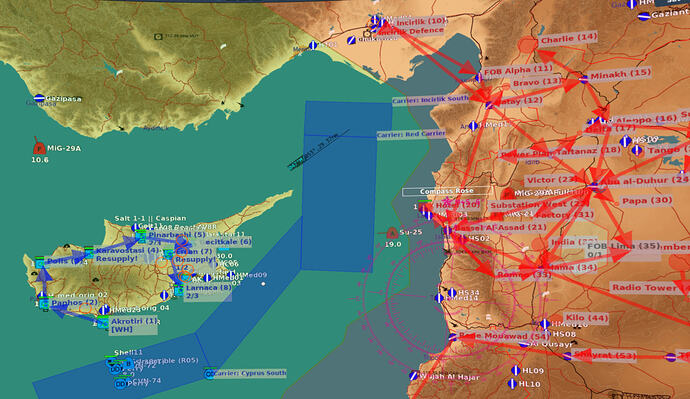Select the Karavostasi control point icon
Viewport: 690px width, 399px height.
[x=89, y=253]
